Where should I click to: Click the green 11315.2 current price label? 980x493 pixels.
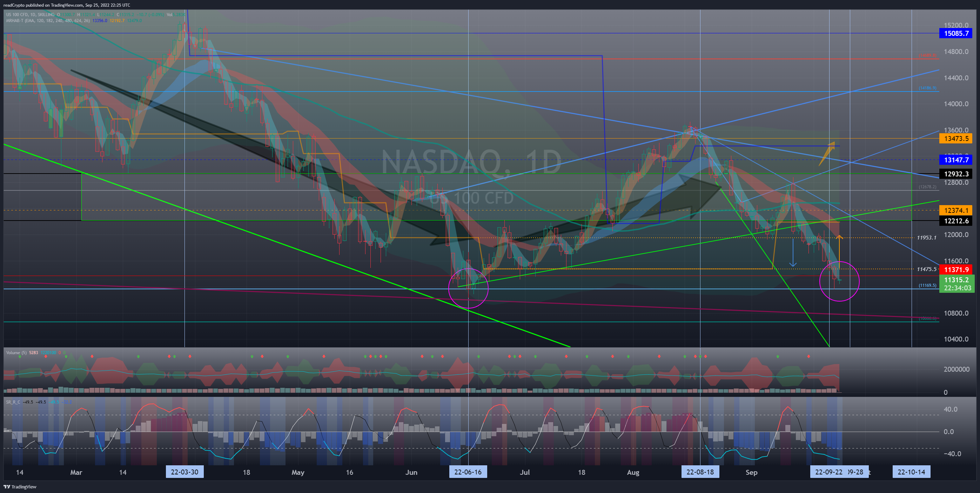click(x=956, y=280)
